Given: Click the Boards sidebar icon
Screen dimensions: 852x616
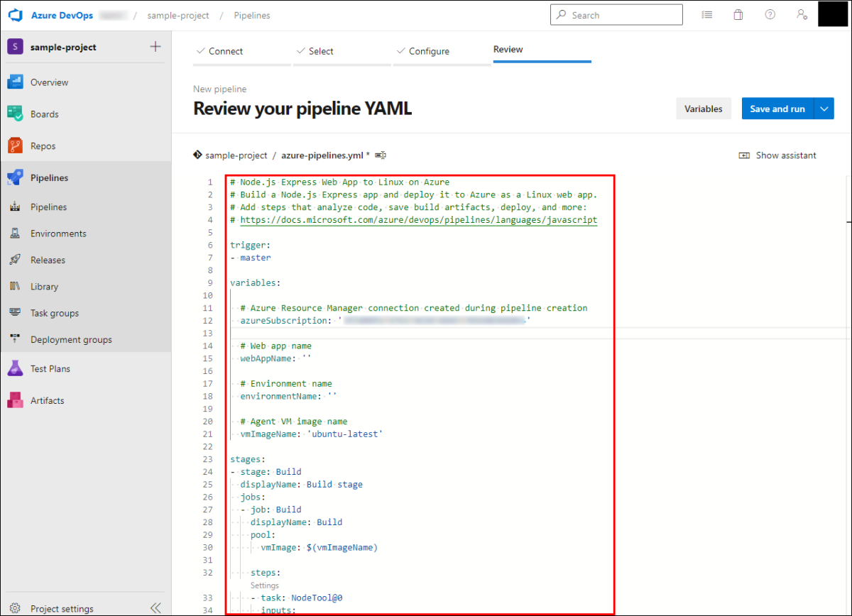Looking at the screenshot, I should tap(16, 114).
